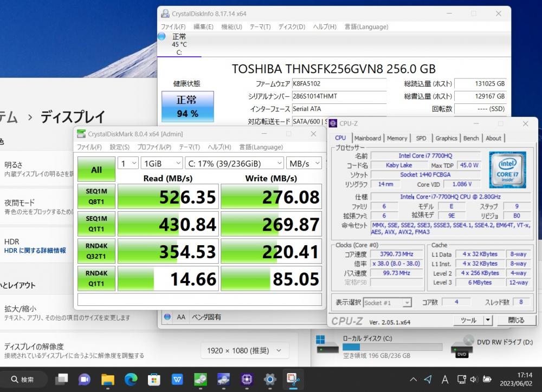This screenshot has height=392, width=542.
Task: Expand the ツール dropdown arrow in CPU-Z
Action: [x=488, y=321]
